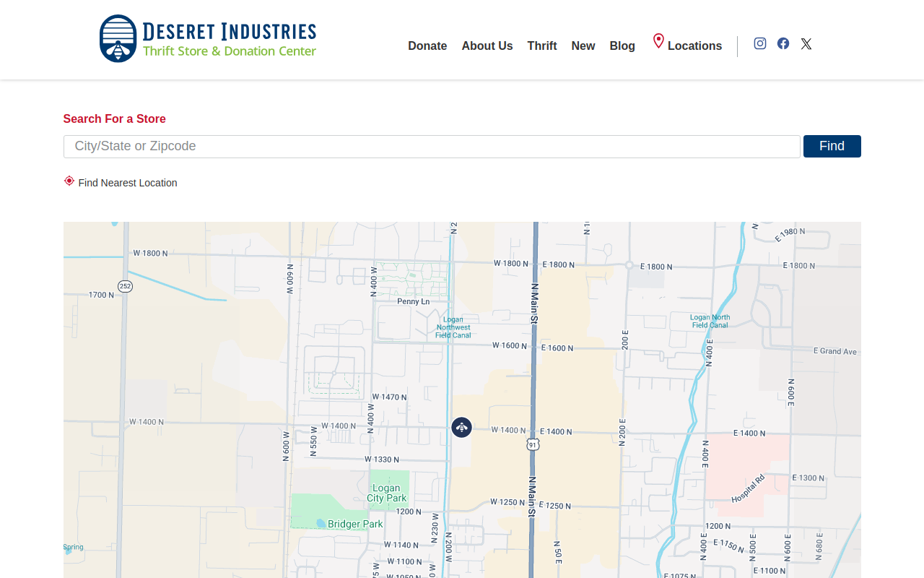Image resolution: width=924 pixels, height=578 pixels.
Task: Click the W 1470 N street label
Action: click(x=389, y=397)
